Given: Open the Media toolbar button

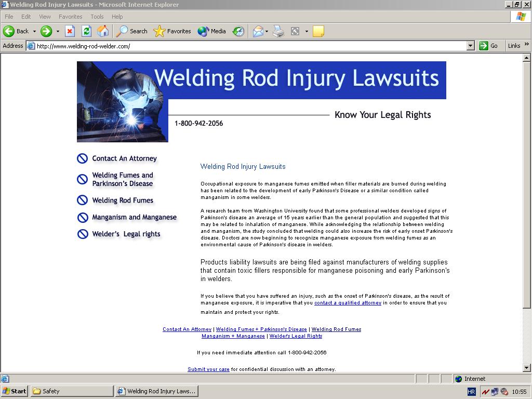Looking at the screenshot, I should tap(212, 31).
